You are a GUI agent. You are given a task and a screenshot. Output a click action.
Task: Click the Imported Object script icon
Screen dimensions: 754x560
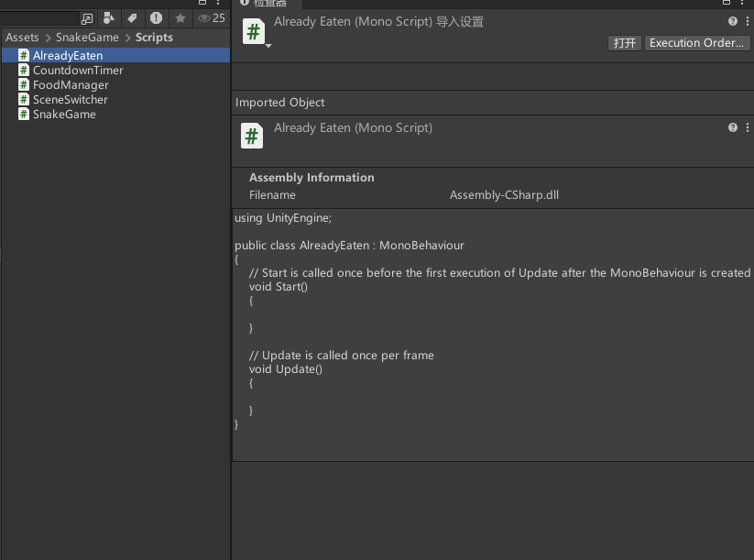(x=252, y=137)
